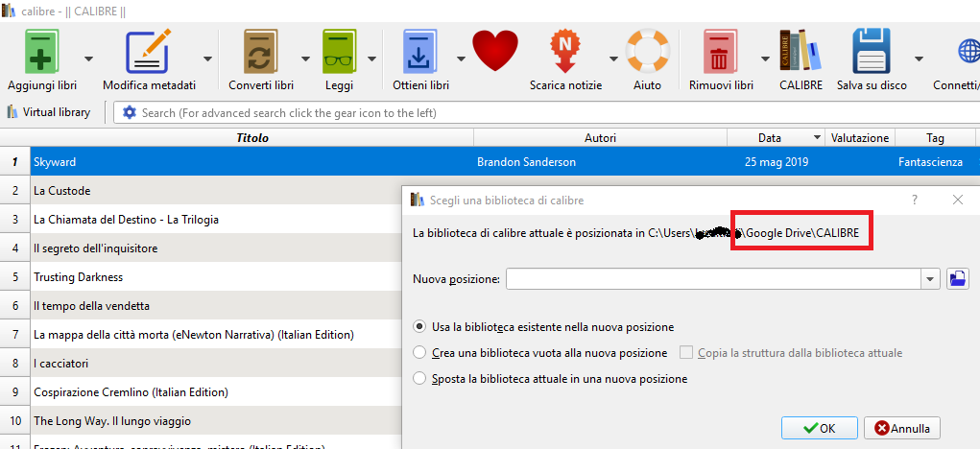
Task: Select I cacciatori row
Action: click(x=216, y=364)
